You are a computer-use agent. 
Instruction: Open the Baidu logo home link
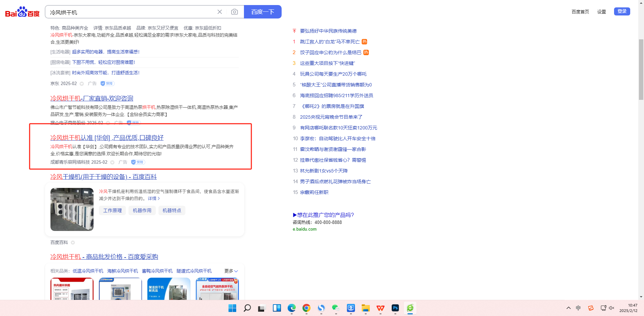(22, 12)
